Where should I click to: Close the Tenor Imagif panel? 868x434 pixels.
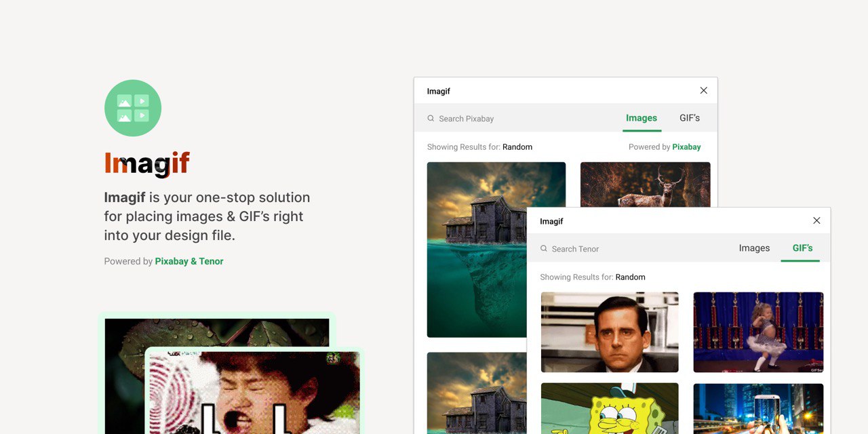[816, 221]
